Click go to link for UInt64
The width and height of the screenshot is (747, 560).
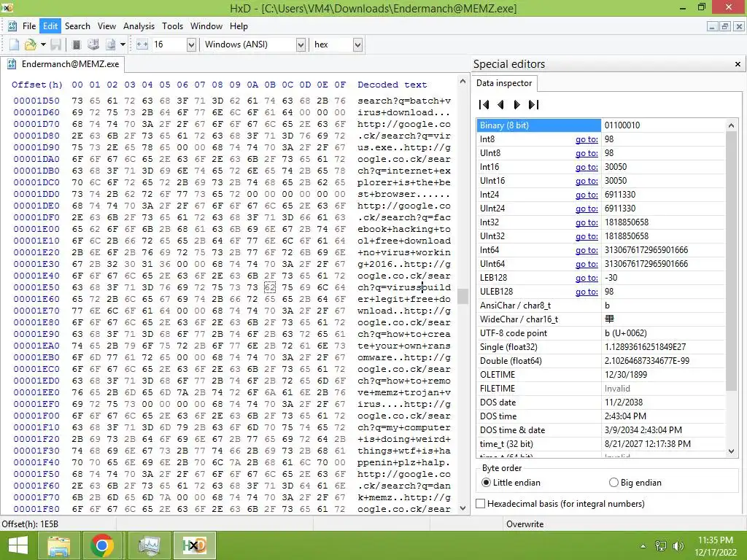click(587, 263)
